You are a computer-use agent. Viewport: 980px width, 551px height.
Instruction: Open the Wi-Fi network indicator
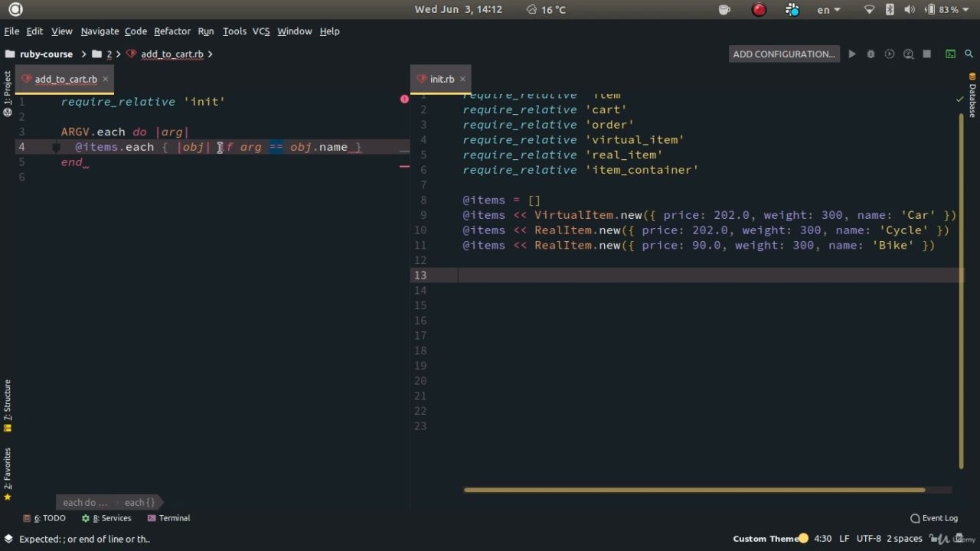pyautogui.click(x=870, y=9)
